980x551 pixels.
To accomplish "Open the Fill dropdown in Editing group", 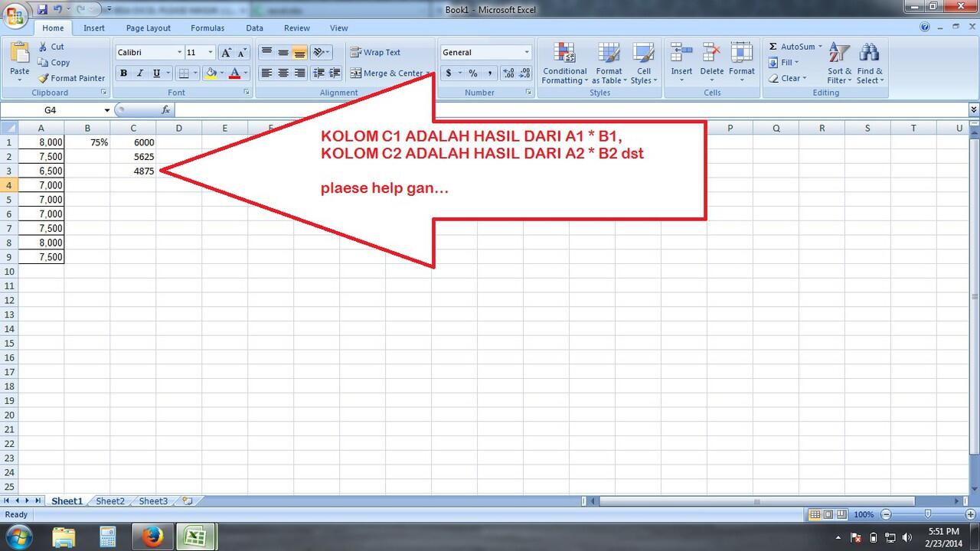I will (796, 63).
